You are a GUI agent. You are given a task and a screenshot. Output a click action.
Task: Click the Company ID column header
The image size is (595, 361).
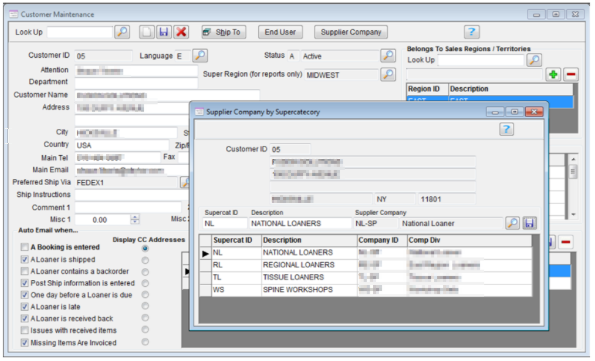click(x=382, y=240)
